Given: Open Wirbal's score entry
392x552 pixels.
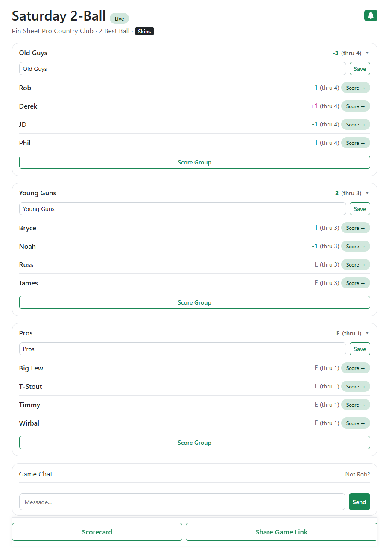Looking at the screenshot, I should (x=356, y=423).
